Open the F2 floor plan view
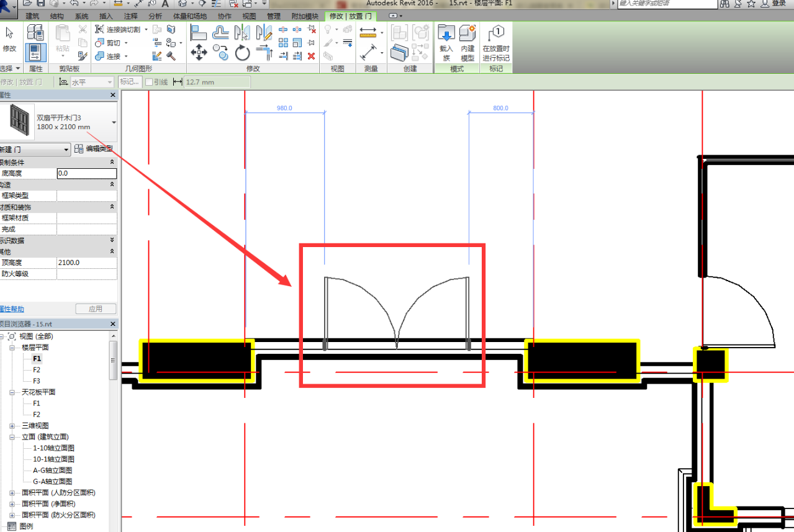Image resolution: width=794 pixels, height=532 pixels. point(37,370)
